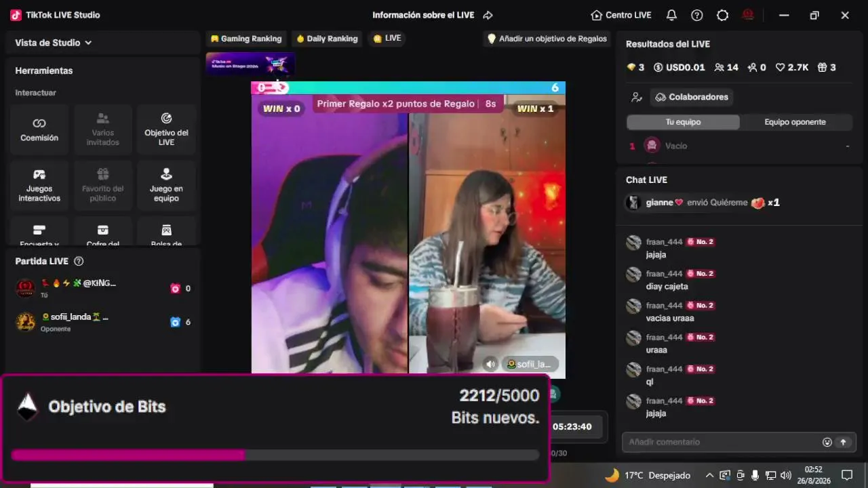868x488 pixels.
Task: Click the share arrow beside LIVE info
Action: pos(488,15)
